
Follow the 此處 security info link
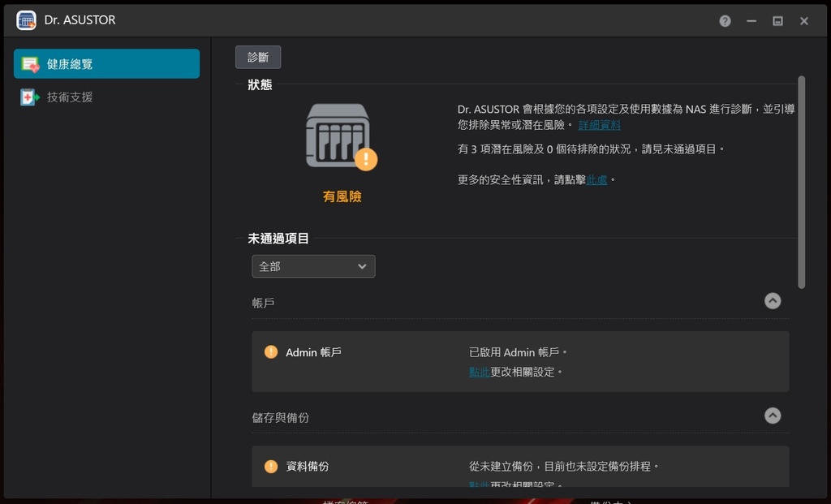[x=596, y=179]
